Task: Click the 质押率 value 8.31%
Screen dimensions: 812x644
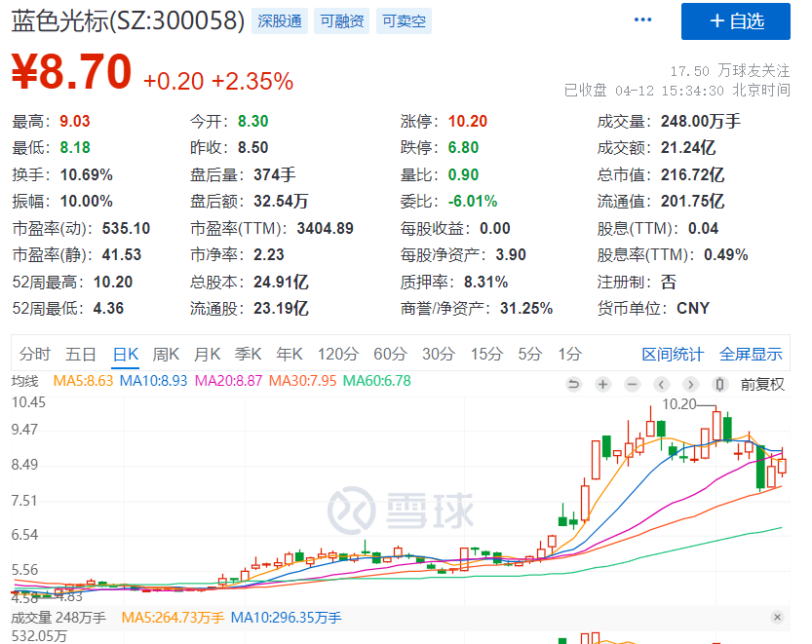Action: click(x=485, y=283)
